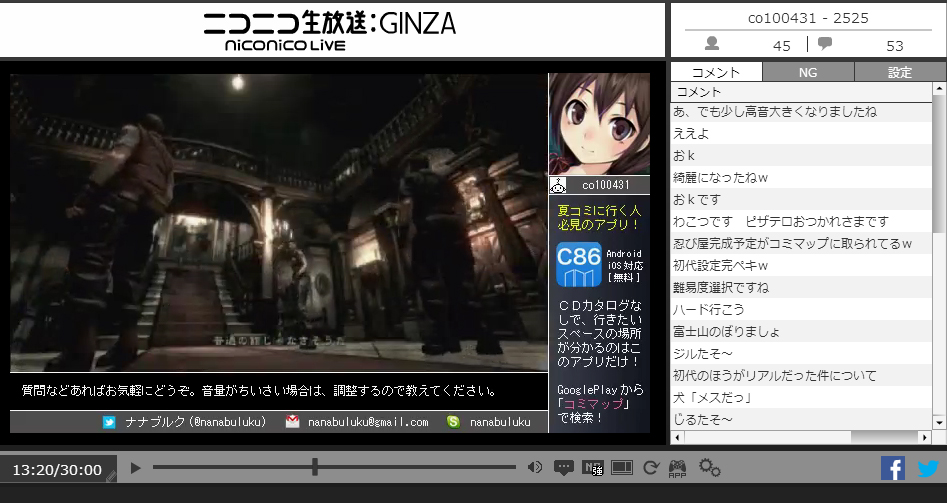The width and height of the screenshot is (947, 503).
Task: Click the Gmail address nanabuluku@gmail.com
Action: [368, 422]
